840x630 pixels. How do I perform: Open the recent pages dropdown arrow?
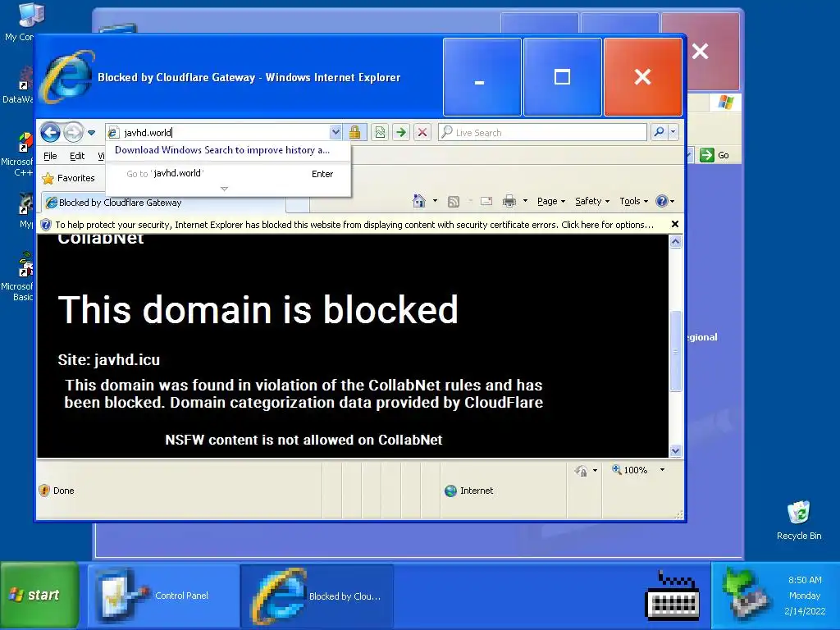[x=92, y=133]
